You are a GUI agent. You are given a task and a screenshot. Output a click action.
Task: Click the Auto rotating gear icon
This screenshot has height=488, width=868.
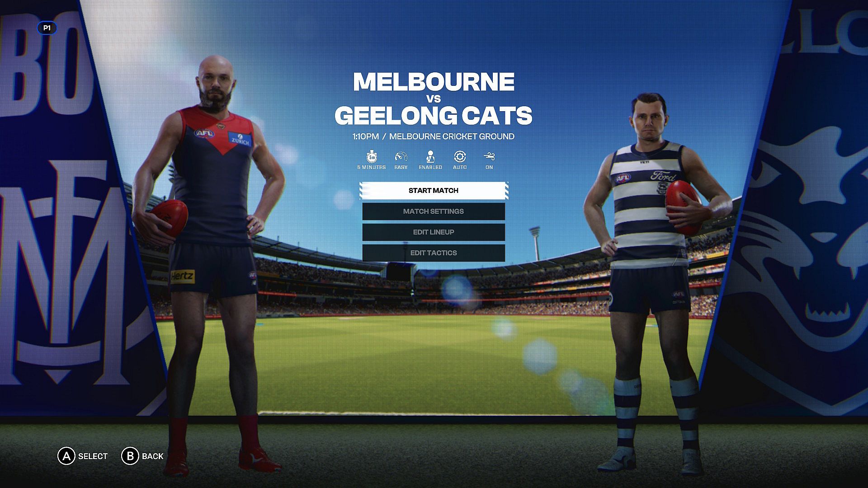click(x=460, y=156)
